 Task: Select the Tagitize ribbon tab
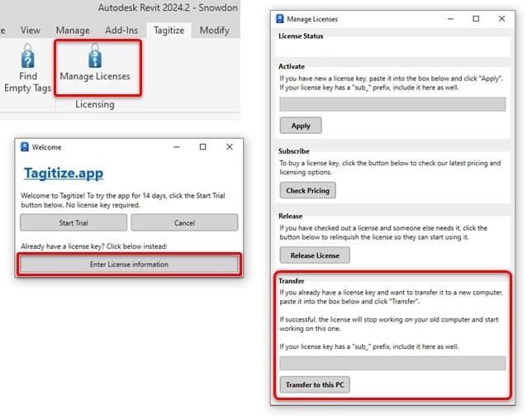(169, 31)
